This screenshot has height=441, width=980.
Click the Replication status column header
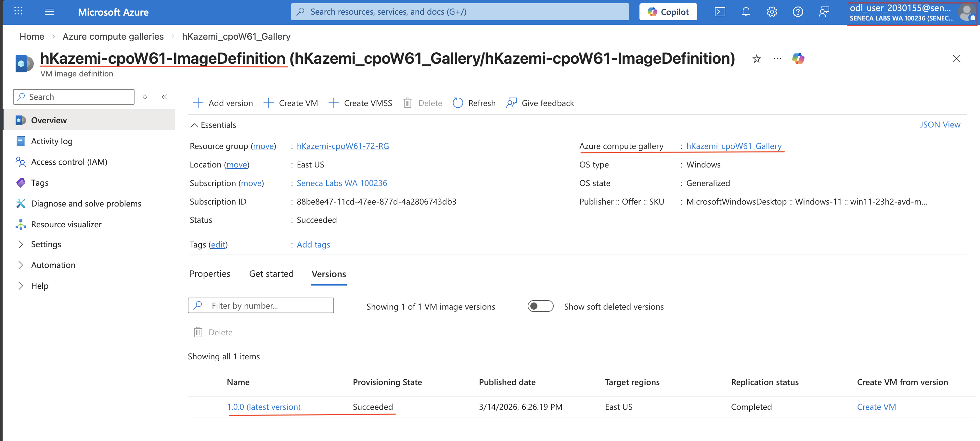click(x=765, y=382)
